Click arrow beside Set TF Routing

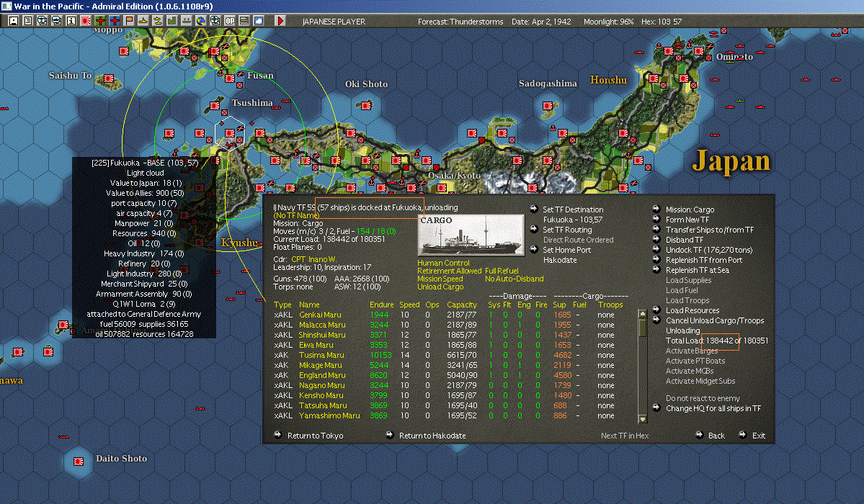534,229
